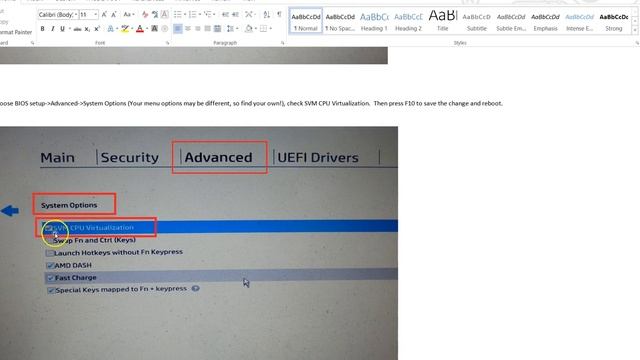640x360 pixels.
Task: Click Shrink Font button
Action: tap(114, 15)
